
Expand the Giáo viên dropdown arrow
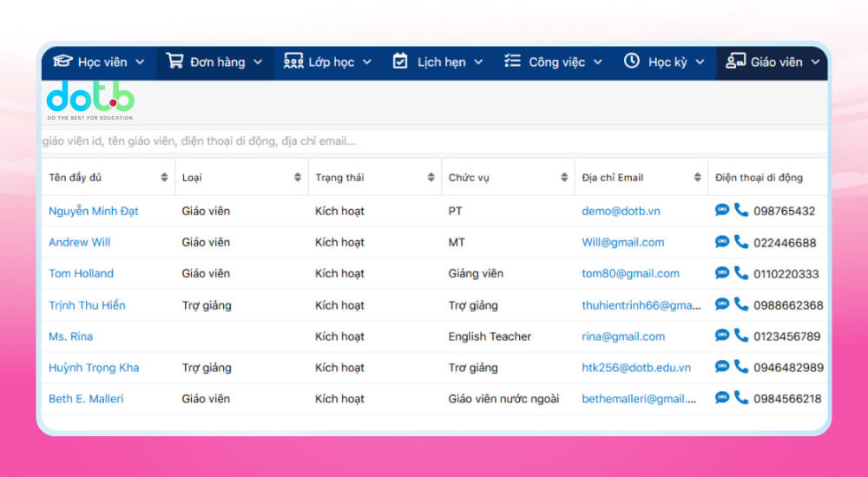pos(815,62)
